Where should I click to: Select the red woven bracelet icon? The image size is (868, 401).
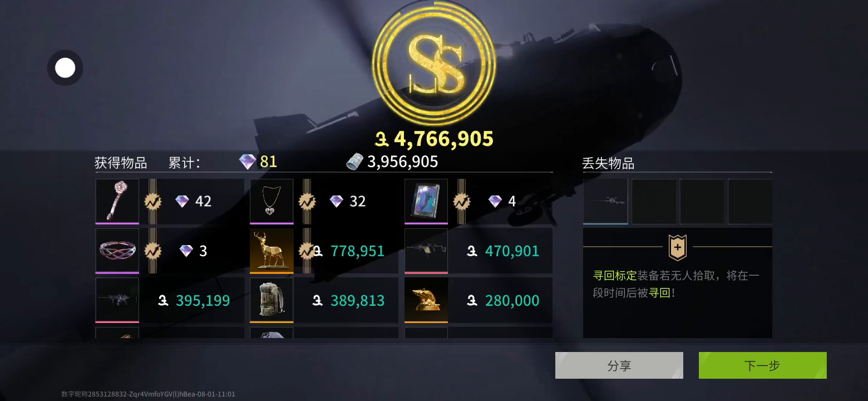117,251
